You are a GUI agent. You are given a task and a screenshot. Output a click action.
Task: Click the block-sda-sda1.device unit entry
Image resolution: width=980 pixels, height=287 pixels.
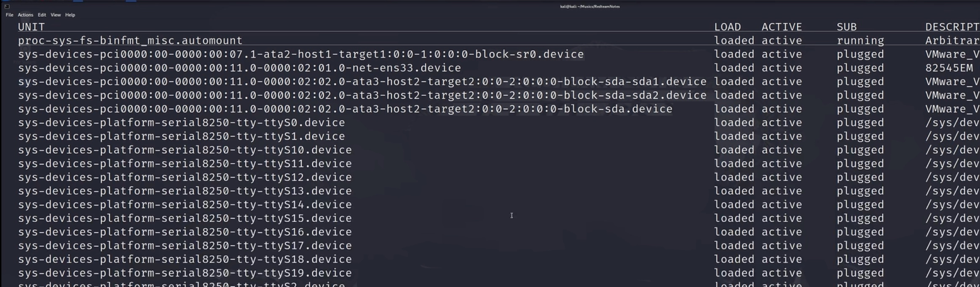click(x=362, y=82)
